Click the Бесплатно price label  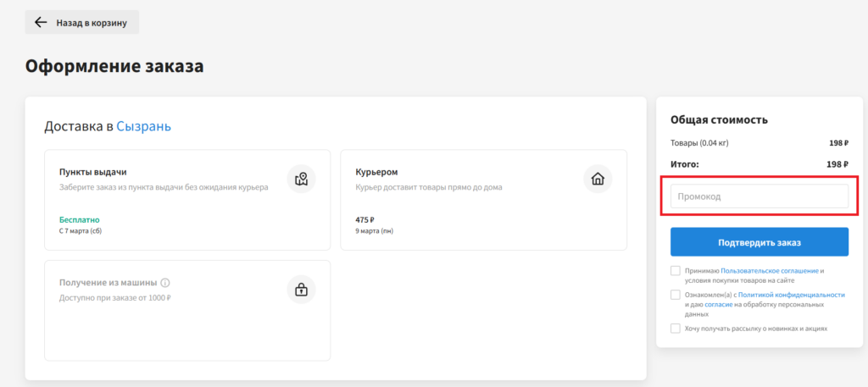80,220
